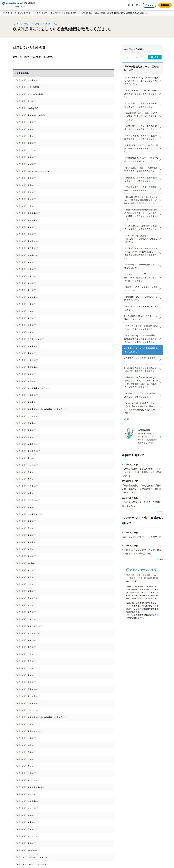Open API連携のメリット article

[142, 359]
